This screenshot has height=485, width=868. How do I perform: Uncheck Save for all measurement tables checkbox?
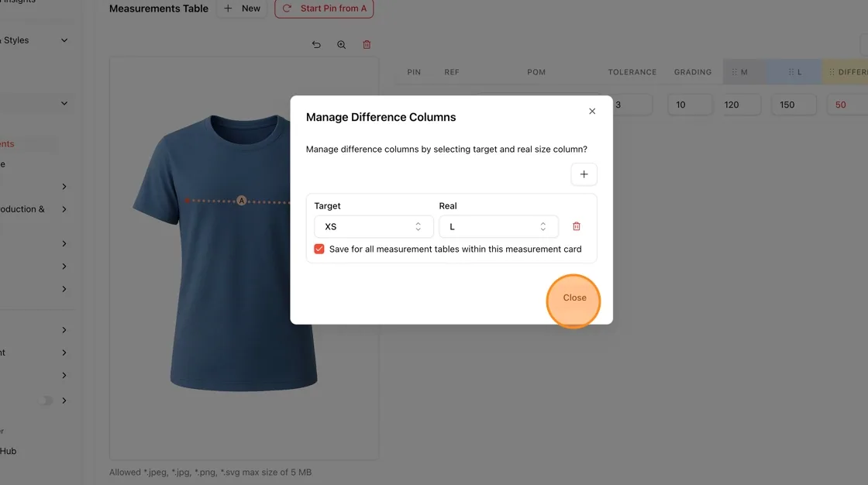click(x=319, y=249)
